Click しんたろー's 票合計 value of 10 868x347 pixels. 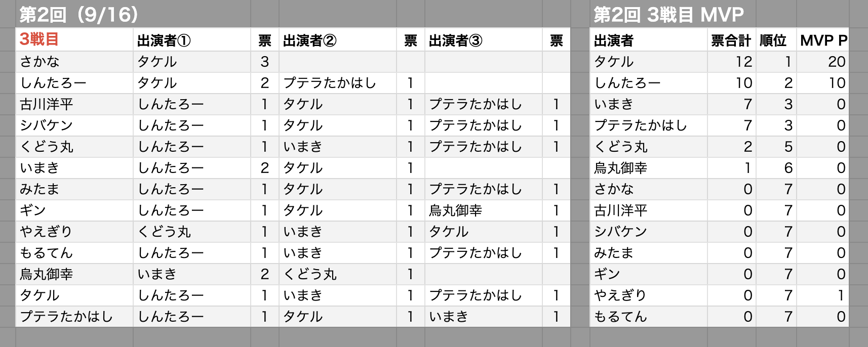pos(743,83)
